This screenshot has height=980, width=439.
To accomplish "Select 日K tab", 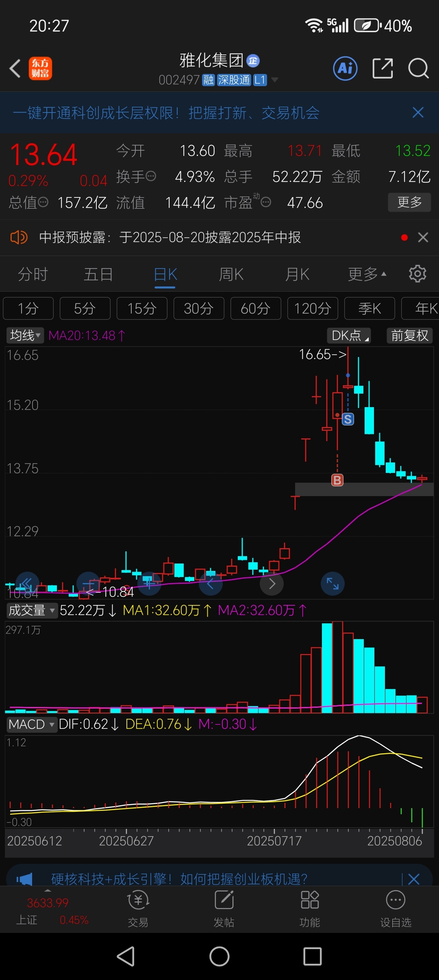I will click(165, 274).
